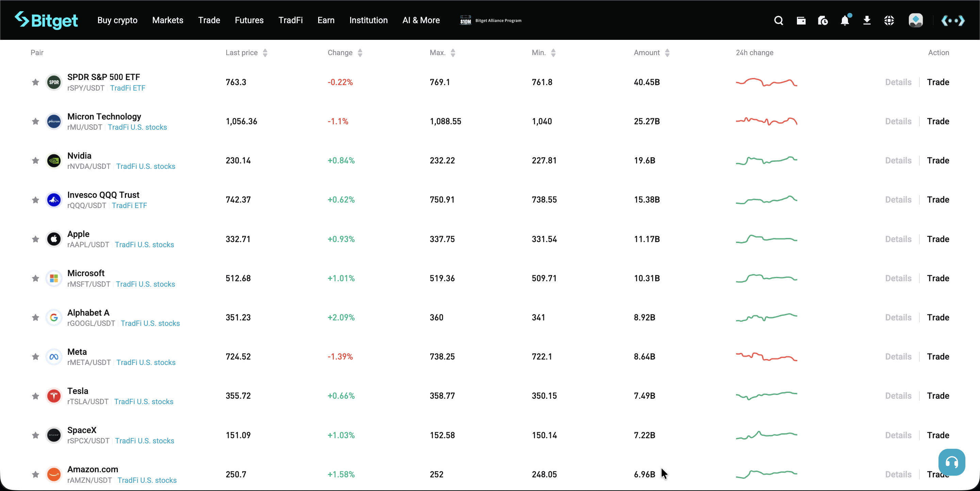The width and height of the screenshot is (980, 491).
Task: Click the Micron Technology 24h change sparkline
Action: click(x=766, y=122)
